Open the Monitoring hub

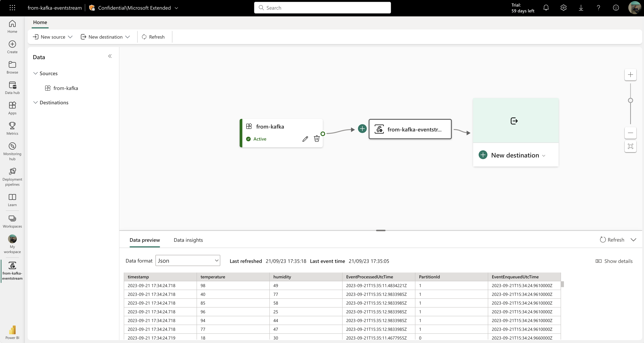tap(12, 150)
